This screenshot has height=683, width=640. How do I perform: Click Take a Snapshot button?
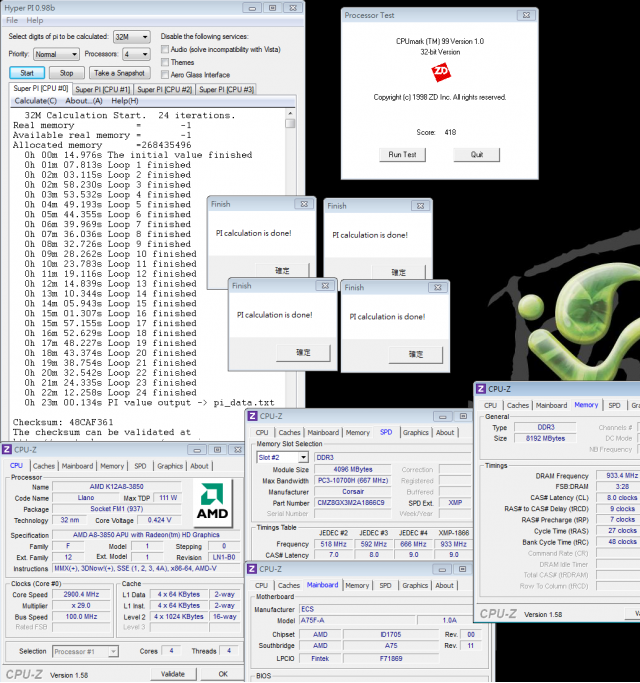119,73
